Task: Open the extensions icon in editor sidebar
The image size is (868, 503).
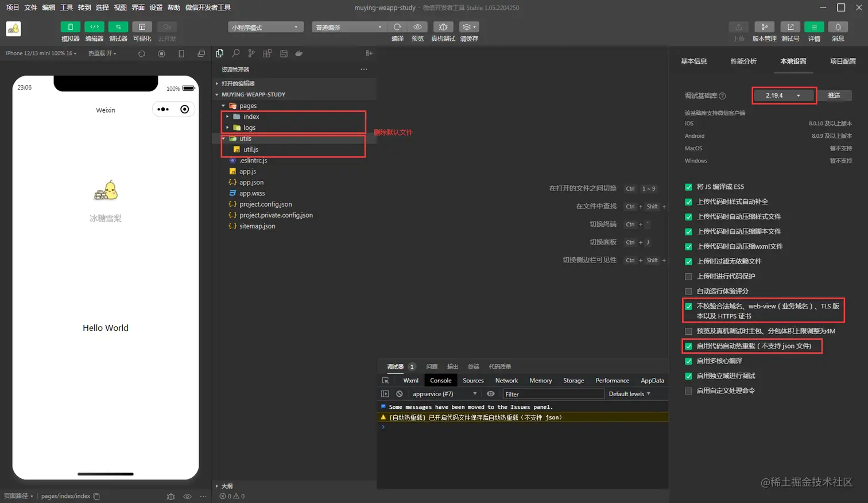Action: 268,53
